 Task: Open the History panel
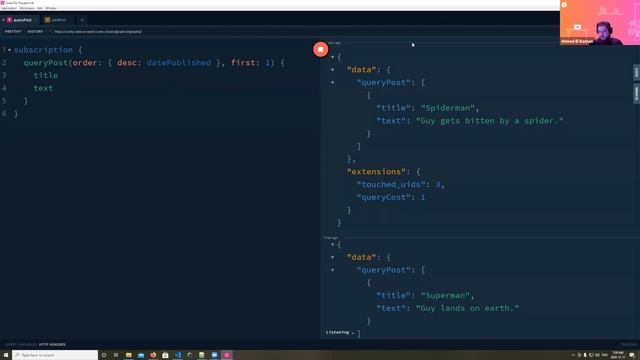(x=35, y=31)
